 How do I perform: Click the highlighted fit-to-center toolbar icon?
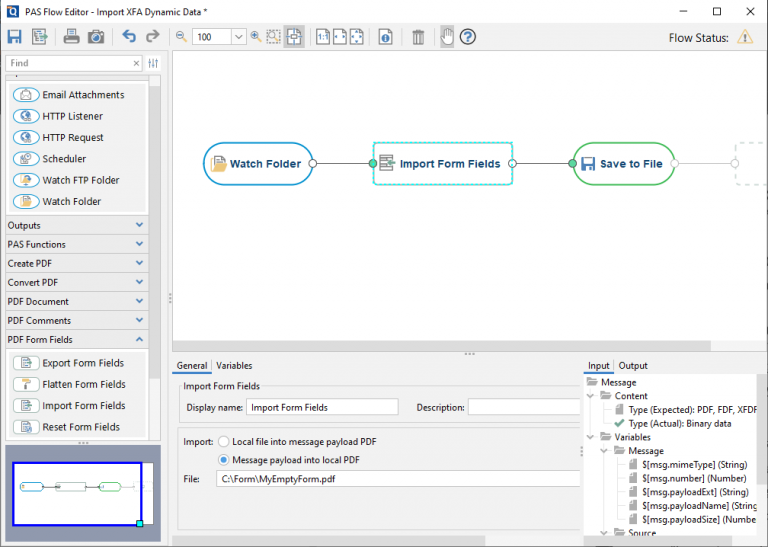pyautogui.click(x=294, y=37)
